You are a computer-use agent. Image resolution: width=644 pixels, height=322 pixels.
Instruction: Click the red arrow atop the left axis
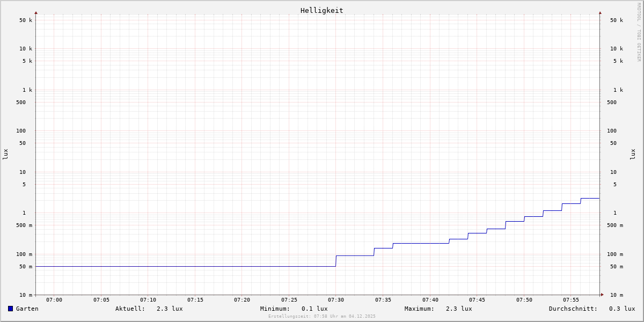pyautogui.click(x=36, y=12)
